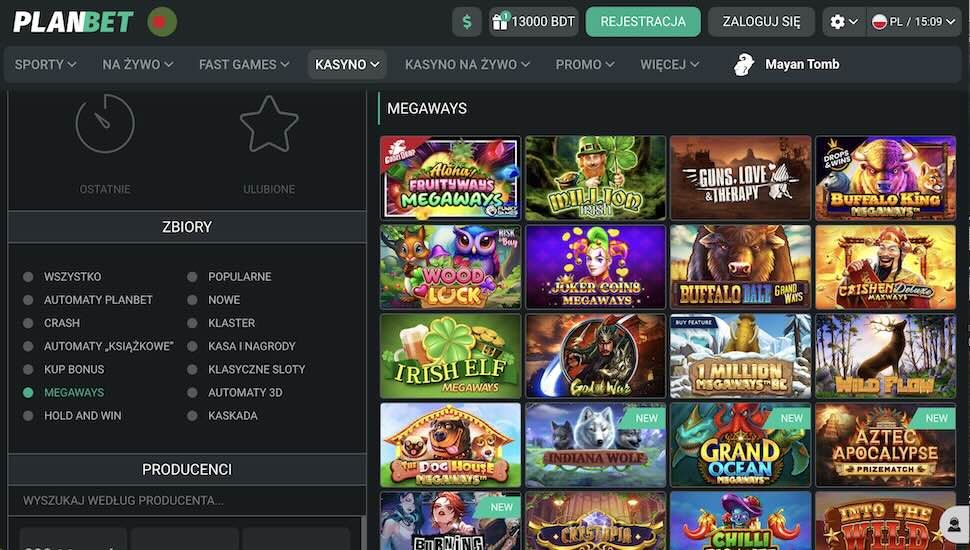Image resolution: width=970 pixels, height=550 pixels.
Task: Open the PL language and time dropdown
Action: tap(914, 22)
